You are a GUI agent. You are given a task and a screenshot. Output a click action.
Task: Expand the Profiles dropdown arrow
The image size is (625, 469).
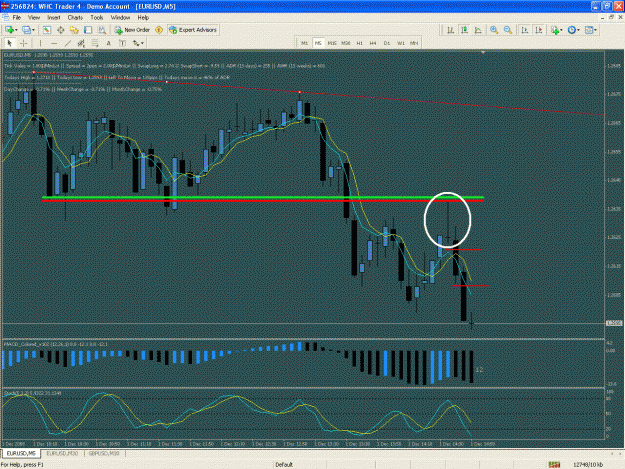33,30
